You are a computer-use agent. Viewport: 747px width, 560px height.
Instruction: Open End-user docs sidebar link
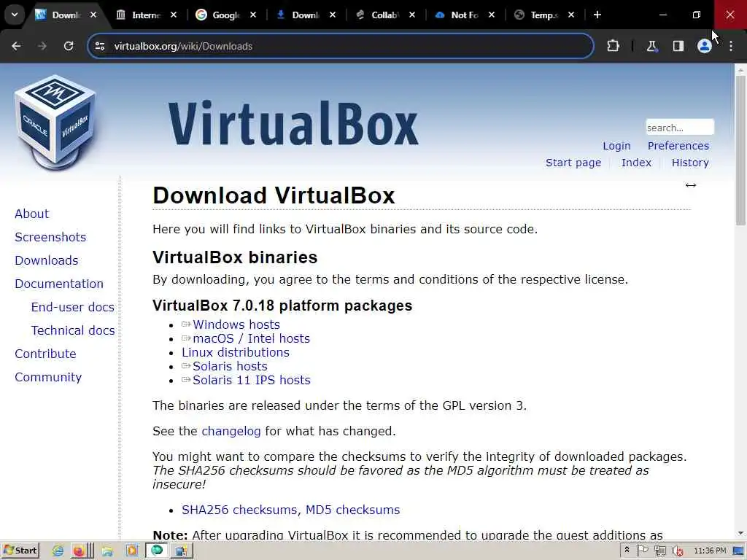(x=72, y=307)
